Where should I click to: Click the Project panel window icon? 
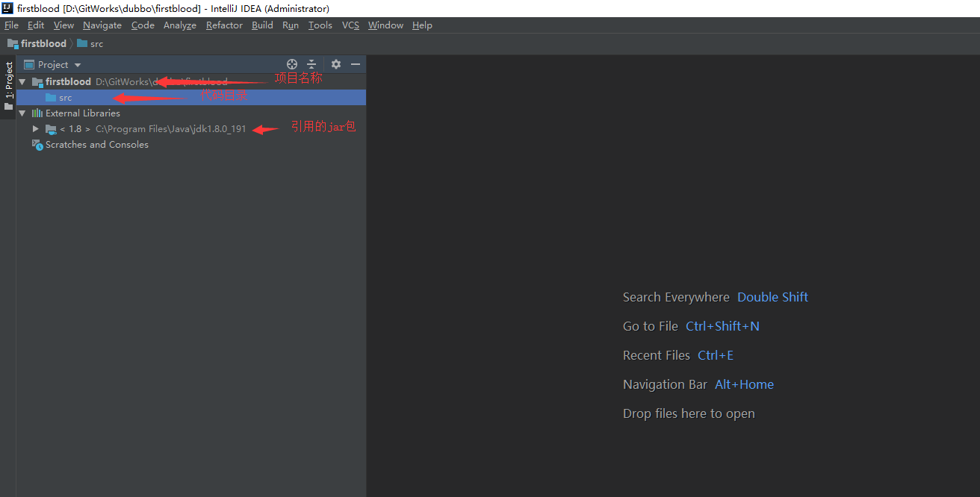[29, 65]
